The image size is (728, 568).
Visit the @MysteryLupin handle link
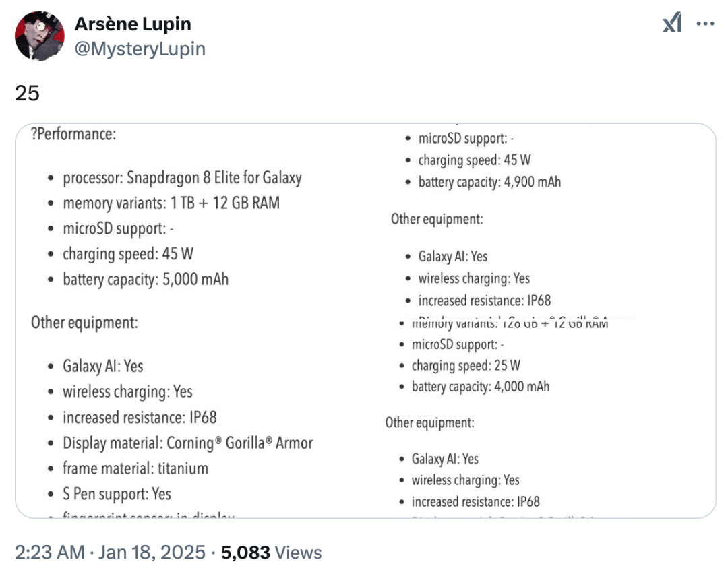(140, 49)
